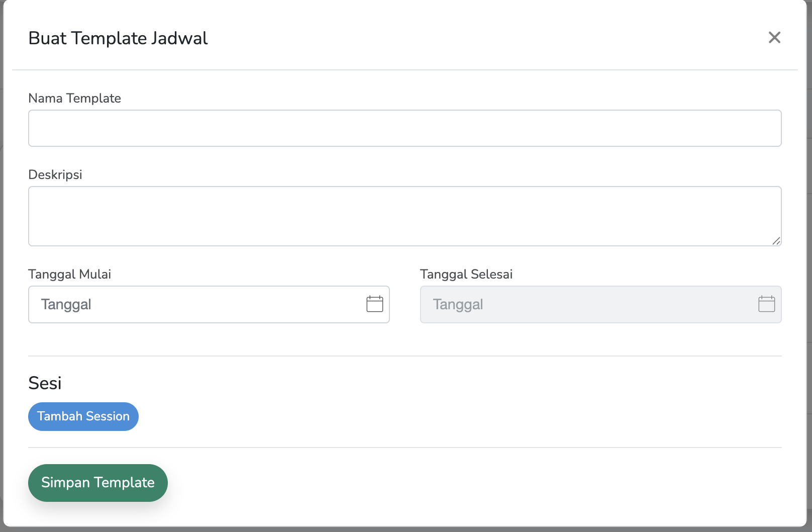Viewport: 812px width, 532px height.
Task: Click the Sesi section heading
Action: tap(45, 383)
